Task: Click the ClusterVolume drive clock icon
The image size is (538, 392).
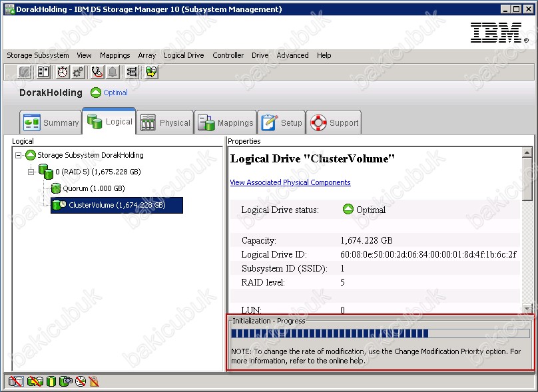Action: (59, 205)
